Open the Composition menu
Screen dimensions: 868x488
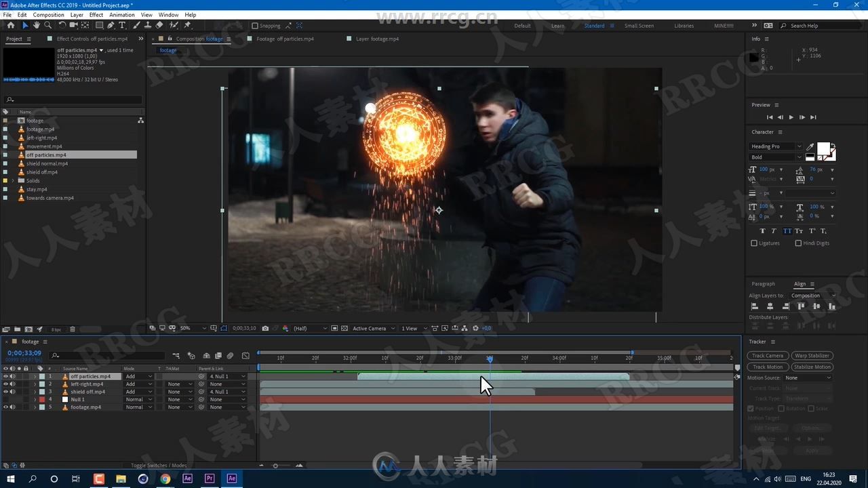(49, 15)
